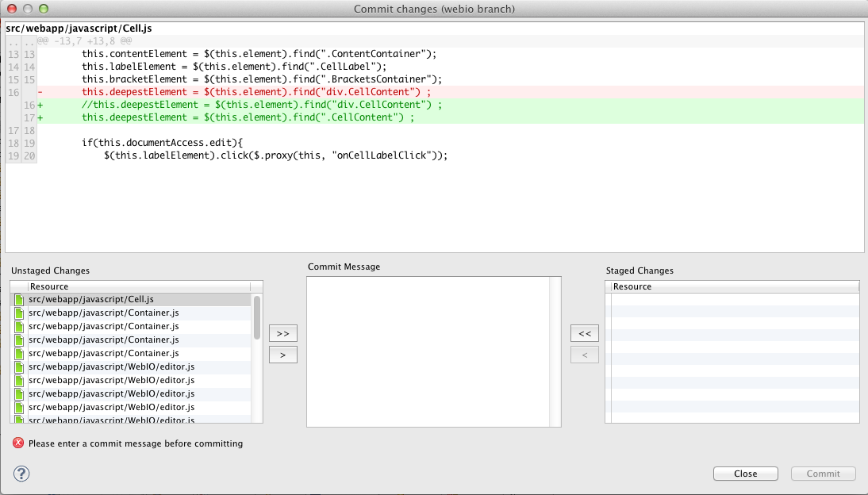This screenshot has width=868, height=495.
Task: Click the Commit Message box scrollbar track
Action: [555, 351]
